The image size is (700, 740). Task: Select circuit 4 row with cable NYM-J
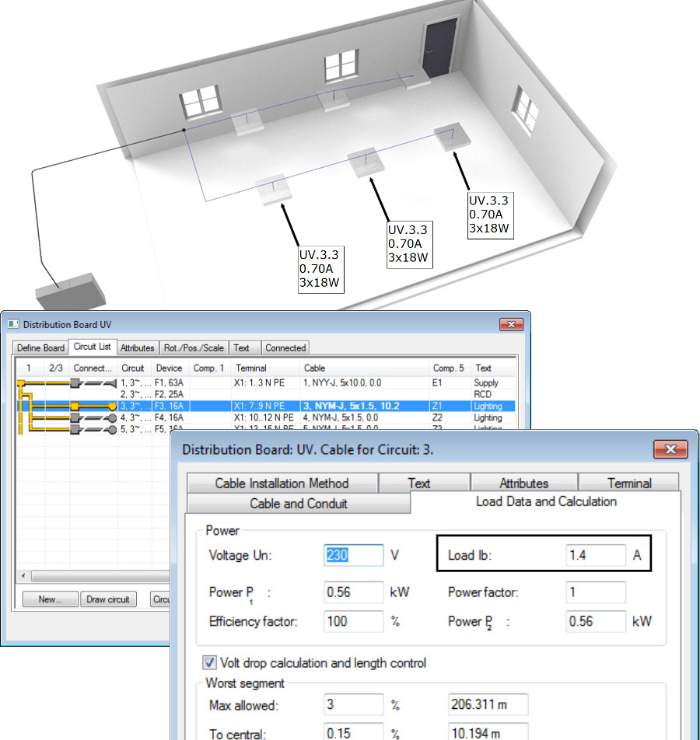[264, 417]
